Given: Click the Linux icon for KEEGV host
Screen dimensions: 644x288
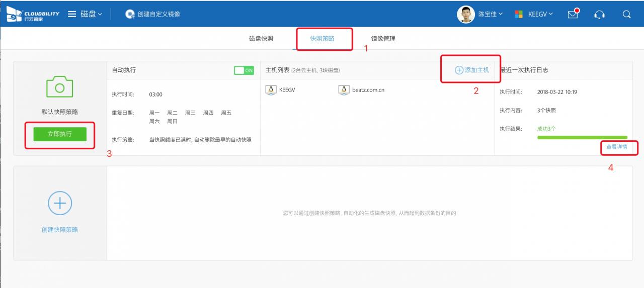Looking at the screenshot, I should 271,90.
